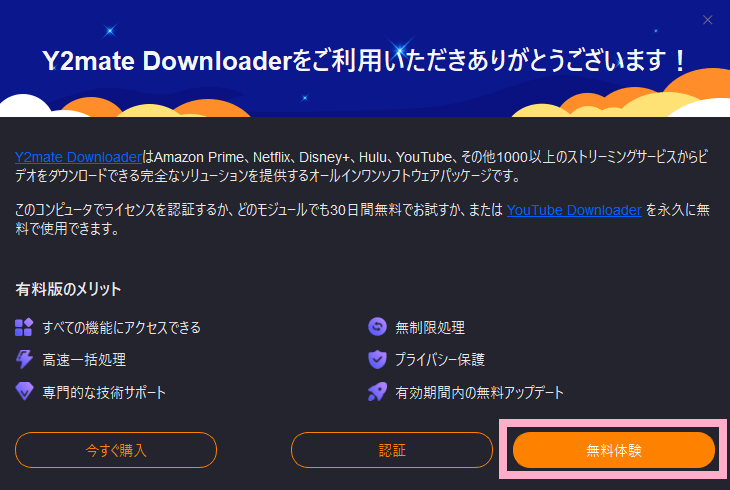This screenshot has height=490, width=730.
Task: Click the 無制限処理 label
Action: point(430,327)
